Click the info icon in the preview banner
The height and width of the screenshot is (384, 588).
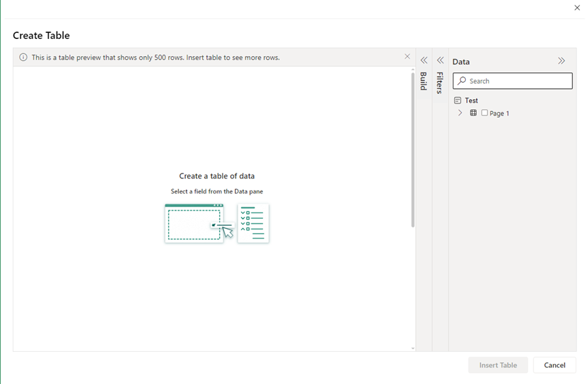23,57
